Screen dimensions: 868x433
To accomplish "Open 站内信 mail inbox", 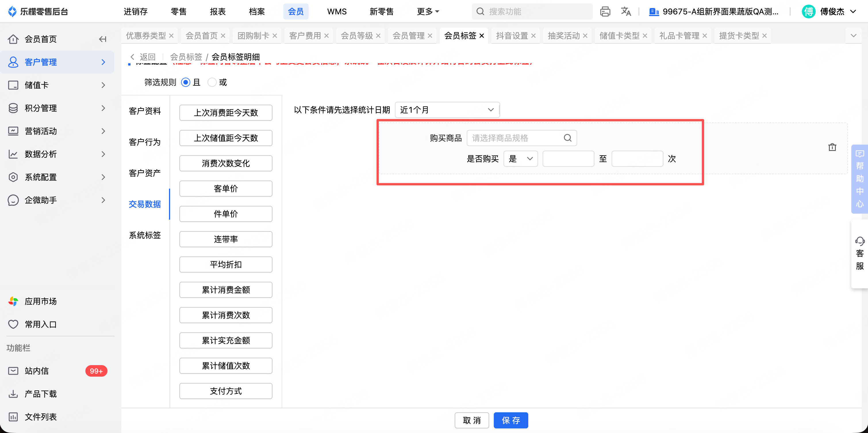I will [37, 371].
